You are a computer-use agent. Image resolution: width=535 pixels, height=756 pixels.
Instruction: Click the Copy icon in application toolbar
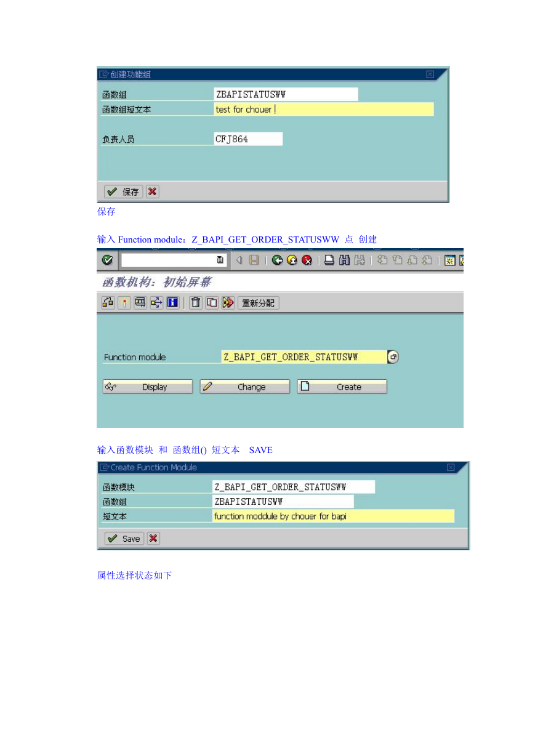212,302
